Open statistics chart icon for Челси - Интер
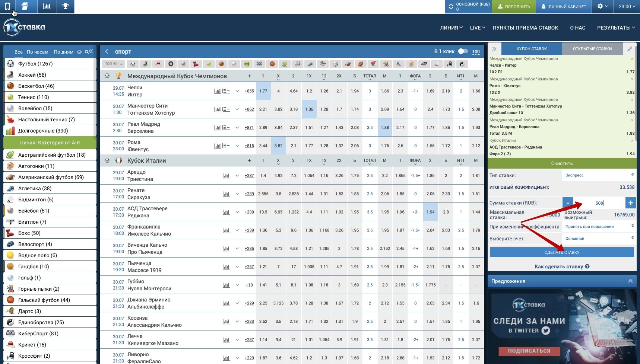This screenshot has height=364, width=640. pos(218,91)
